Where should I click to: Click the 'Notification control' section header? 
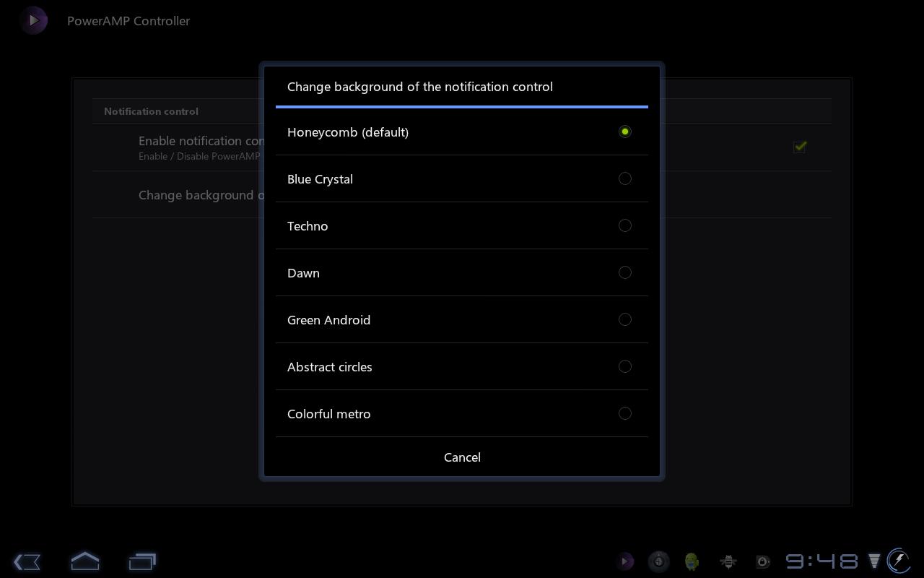[x=151, y=111]
